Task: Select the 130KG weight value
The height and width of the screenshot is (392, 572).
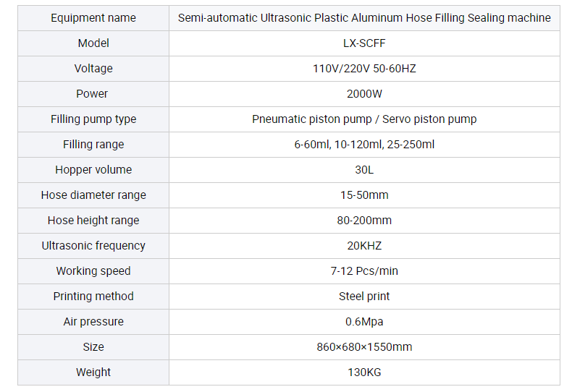Action: pos(364,372)
